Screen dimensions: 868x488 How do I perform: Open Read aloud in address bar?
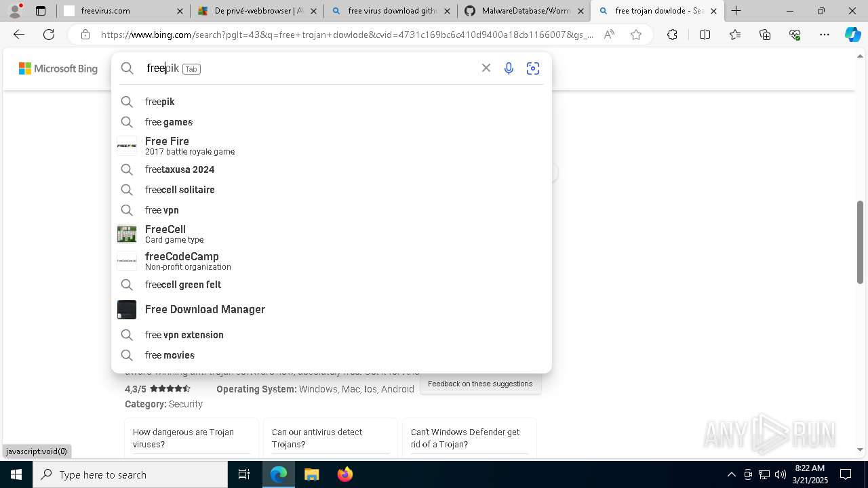tap(609, 35)
